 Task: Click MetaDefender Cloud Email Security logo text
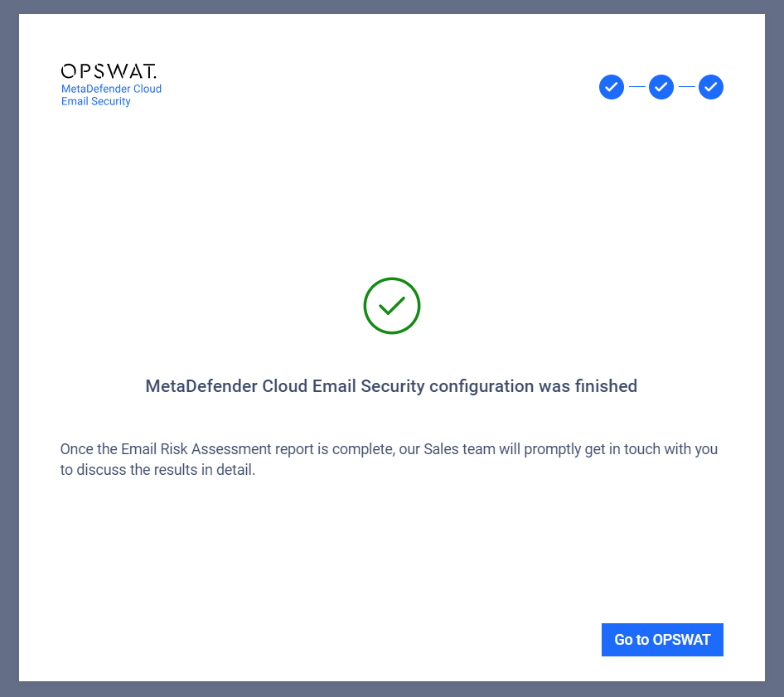tap(111, 95)
